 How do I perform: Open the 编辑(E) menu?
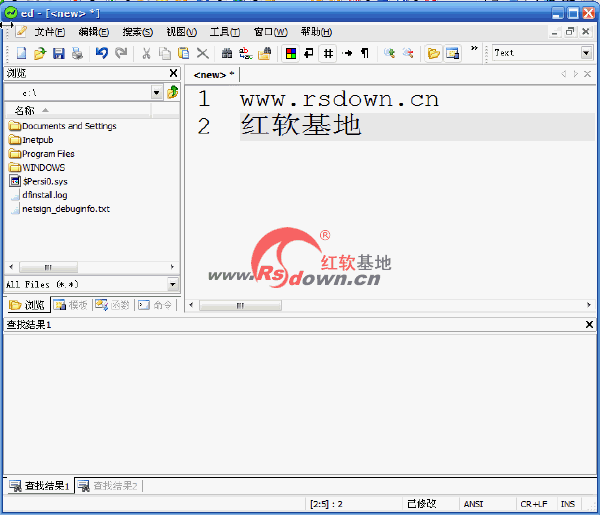pos(94,32)
